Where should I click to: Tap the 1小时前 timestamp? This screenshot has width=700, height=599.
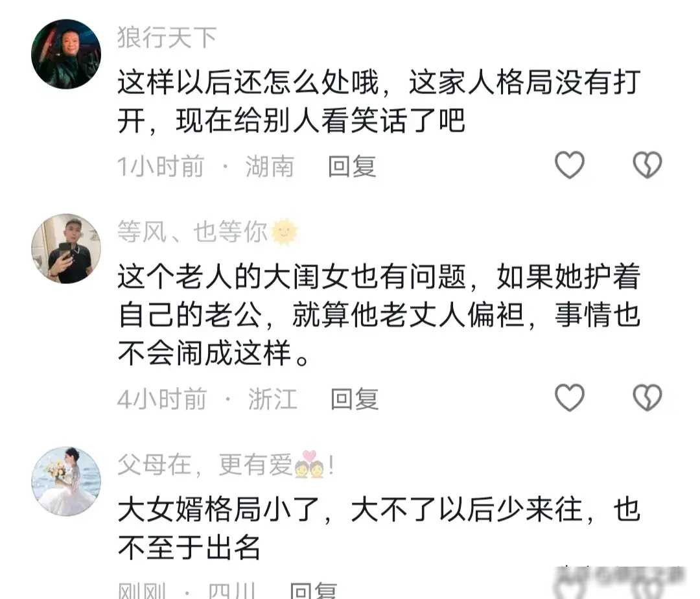[161, 167]
